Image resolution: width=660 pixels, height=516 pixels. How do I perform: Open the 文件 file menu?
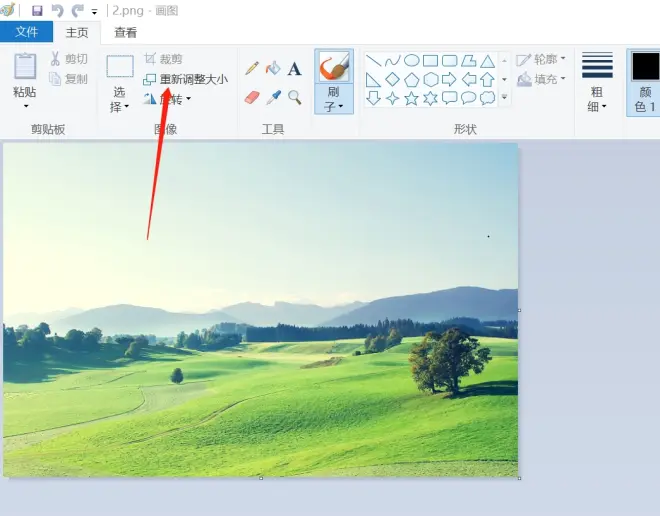[27, 32]
